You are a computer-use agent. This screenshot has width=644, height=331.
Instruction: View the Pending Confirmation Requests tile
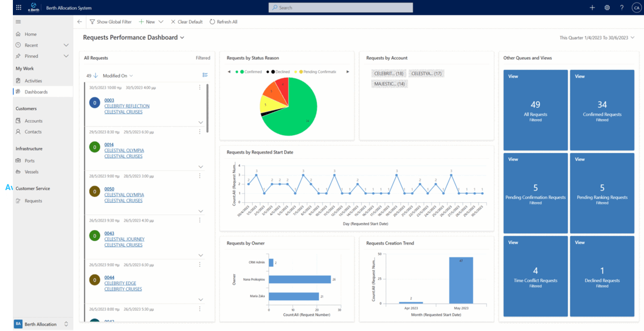[x=535, y=193]
